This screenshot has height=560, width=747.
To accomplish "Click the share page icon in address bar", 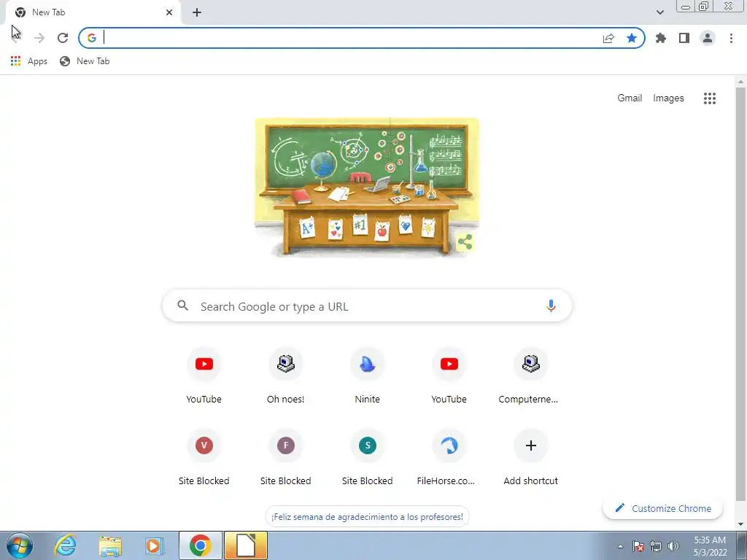I will 608,38.
